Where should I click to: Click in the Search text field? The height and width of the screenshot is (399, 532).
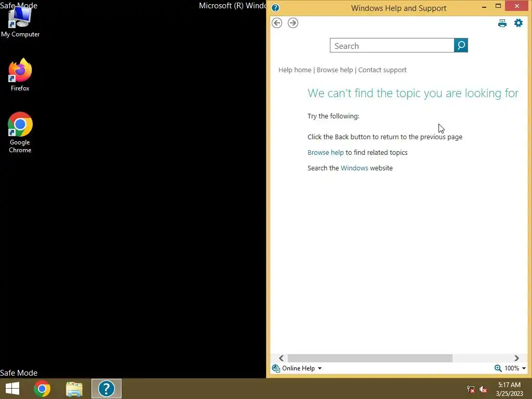tap(392, 46)
